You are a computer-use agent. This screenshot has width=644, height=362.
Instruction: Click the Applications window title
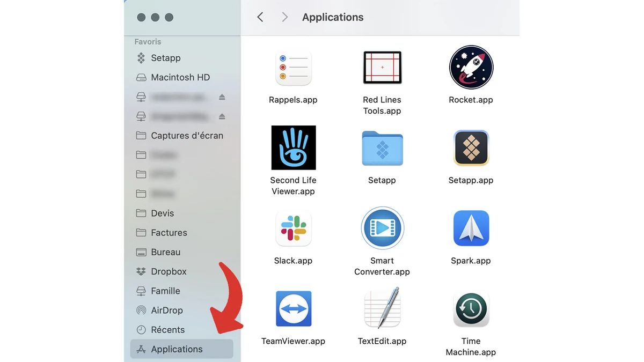333,17
